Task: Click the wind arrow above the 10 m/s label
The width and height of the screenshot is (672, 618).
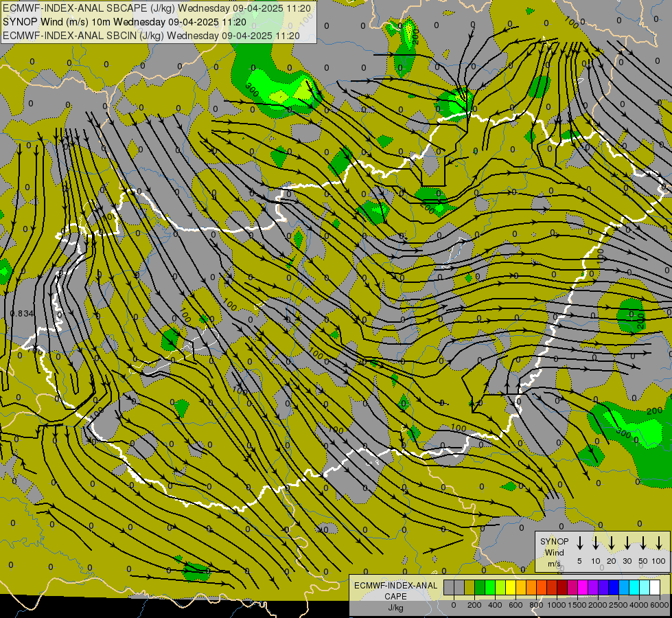Action: point(595,542)
